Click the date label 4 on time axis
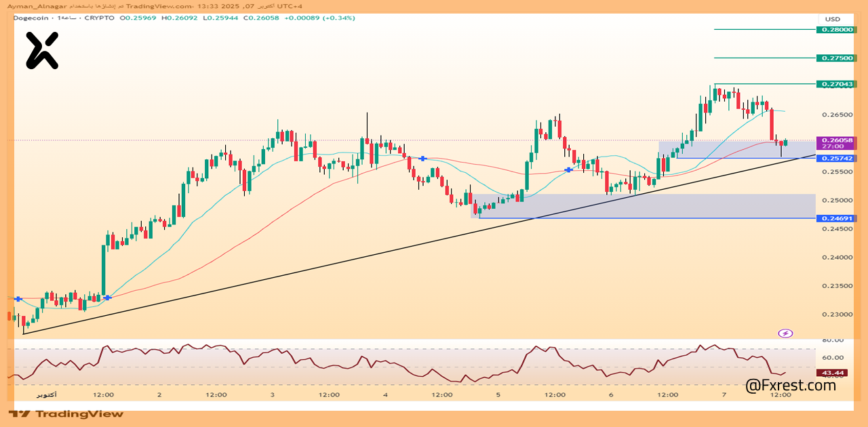 (385, 394)
